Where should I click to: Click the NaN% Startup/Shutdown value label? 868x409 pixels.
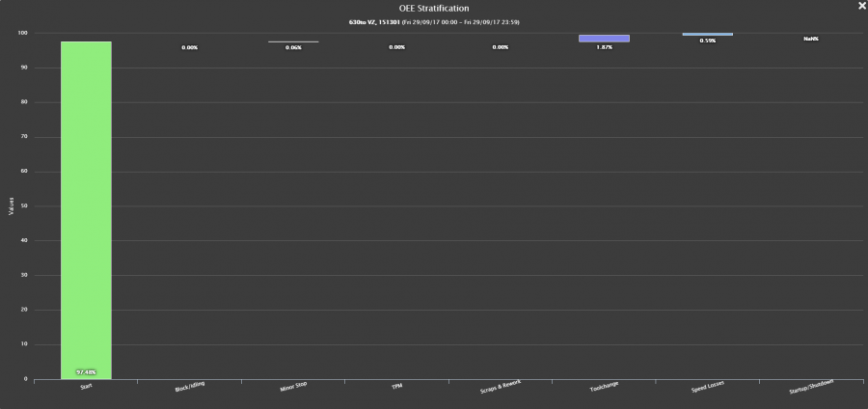tap(811, 39)
